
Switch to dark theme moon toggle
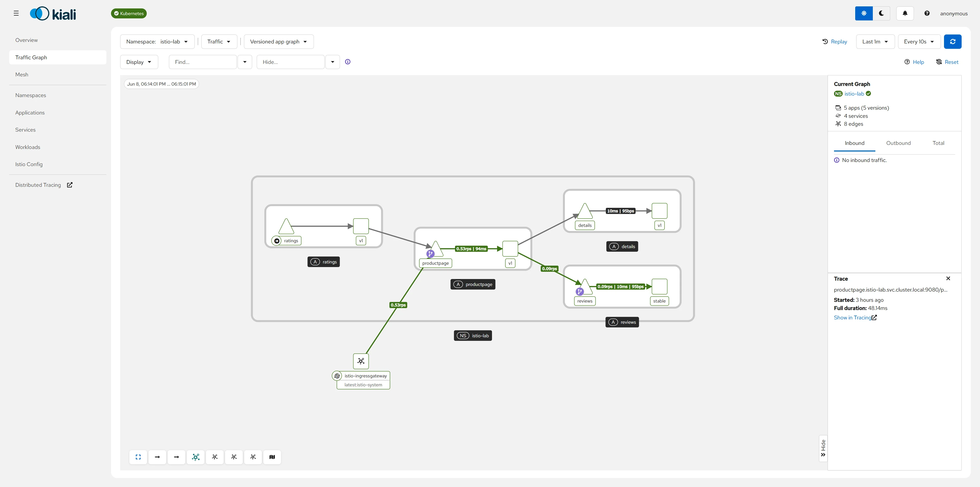tap(881, 13)
